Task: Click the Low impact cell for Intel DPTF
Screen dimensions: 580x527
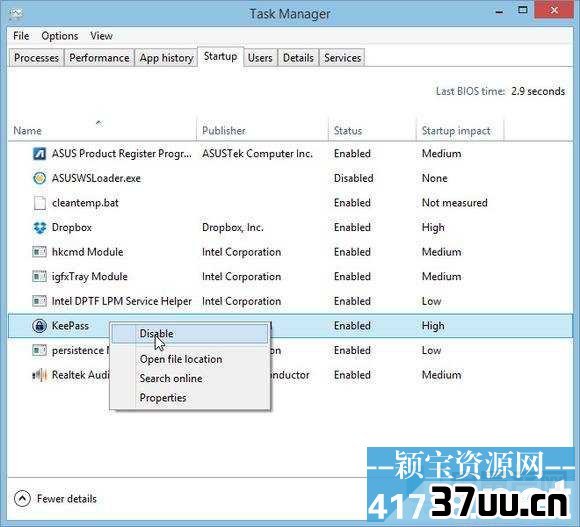Action: coord(431,301)
